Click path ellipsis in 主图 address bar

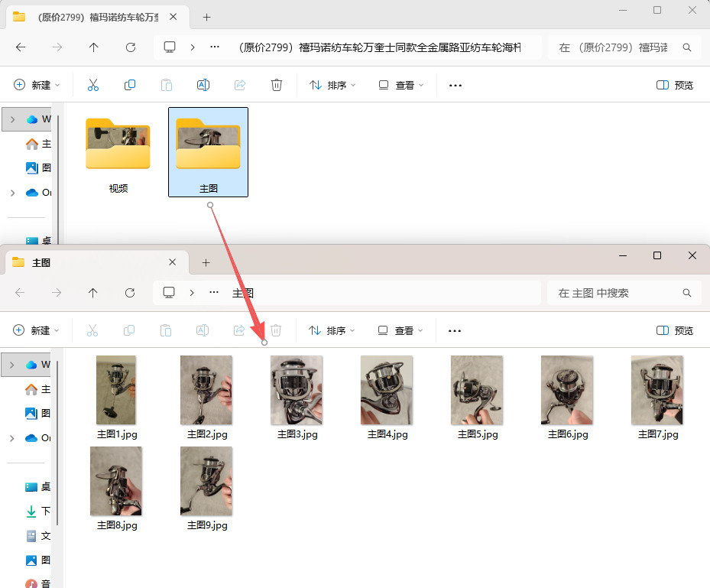coord(214,293)
